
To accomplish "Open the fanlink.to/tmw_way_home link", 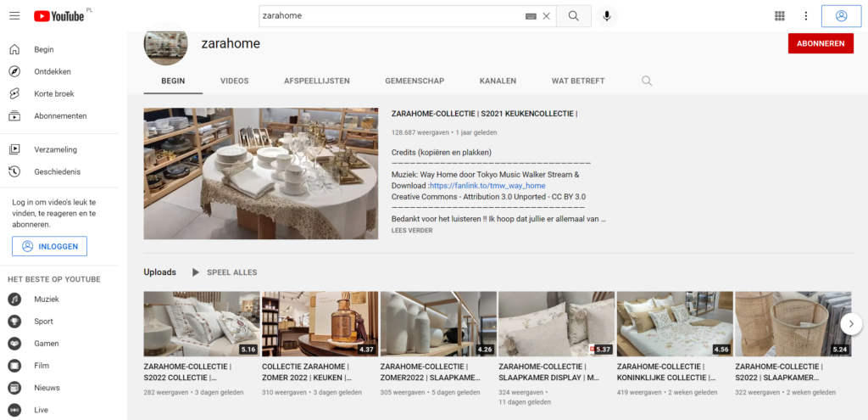I will click(487, 186).
